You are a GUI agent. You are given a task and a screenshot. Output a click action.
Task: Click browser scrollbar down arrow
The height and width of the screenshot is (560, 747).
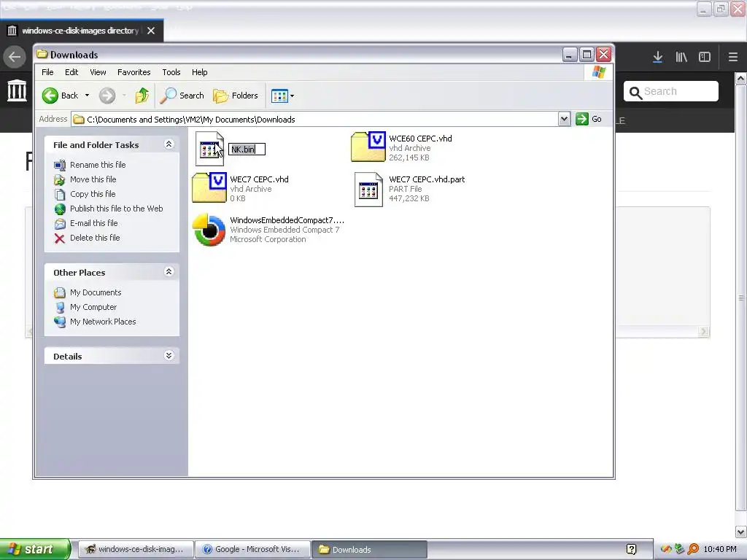pos(741,532)
